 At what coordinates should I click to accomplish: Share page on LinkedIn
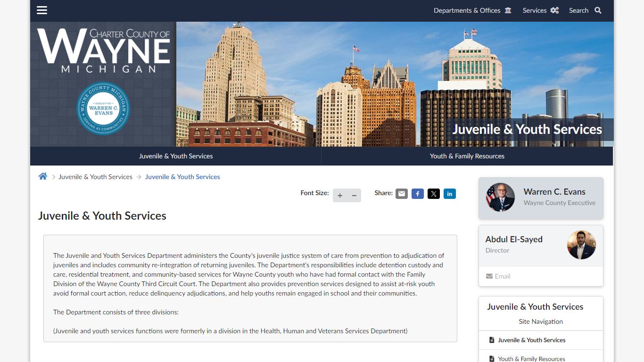(450, 194)
